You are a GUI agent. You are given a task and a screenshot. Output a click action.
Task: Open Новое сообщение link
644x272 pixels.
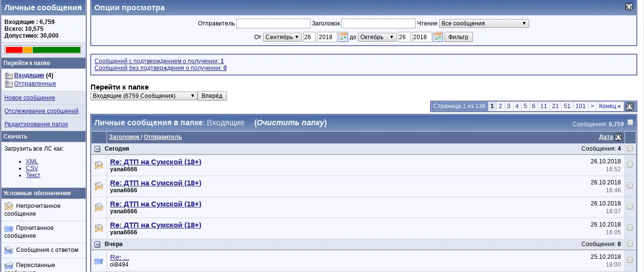30,98
